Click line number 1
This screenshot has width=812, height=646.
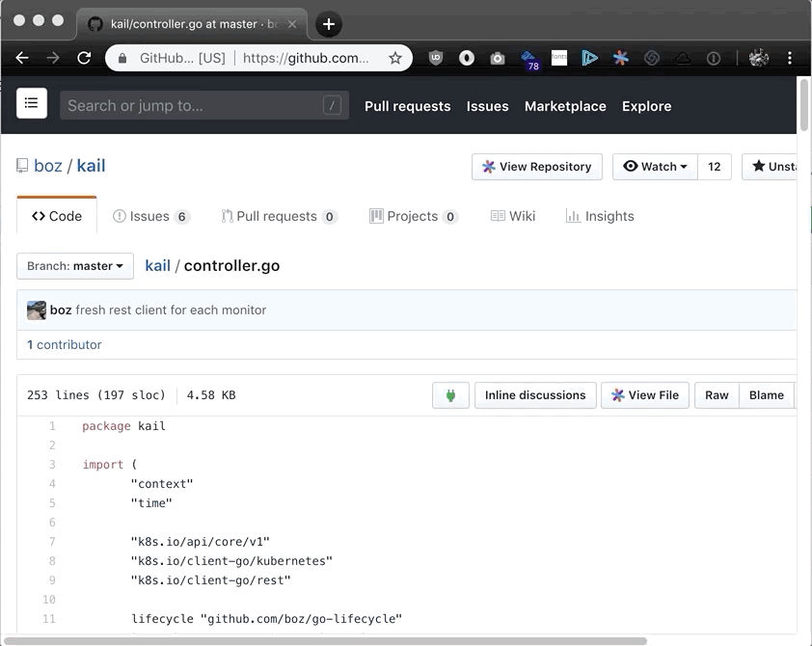[x=52, y=426]
